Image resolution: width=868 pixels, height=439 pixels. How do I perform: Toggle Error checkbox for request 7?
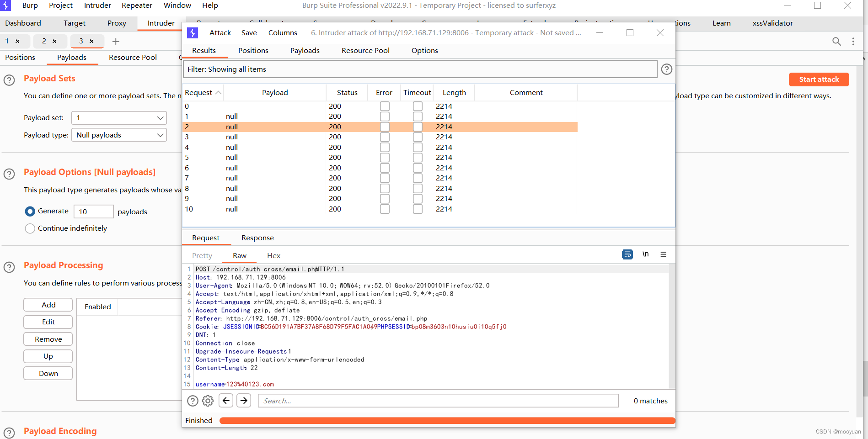pyautogui.click(x=385, y=178)
